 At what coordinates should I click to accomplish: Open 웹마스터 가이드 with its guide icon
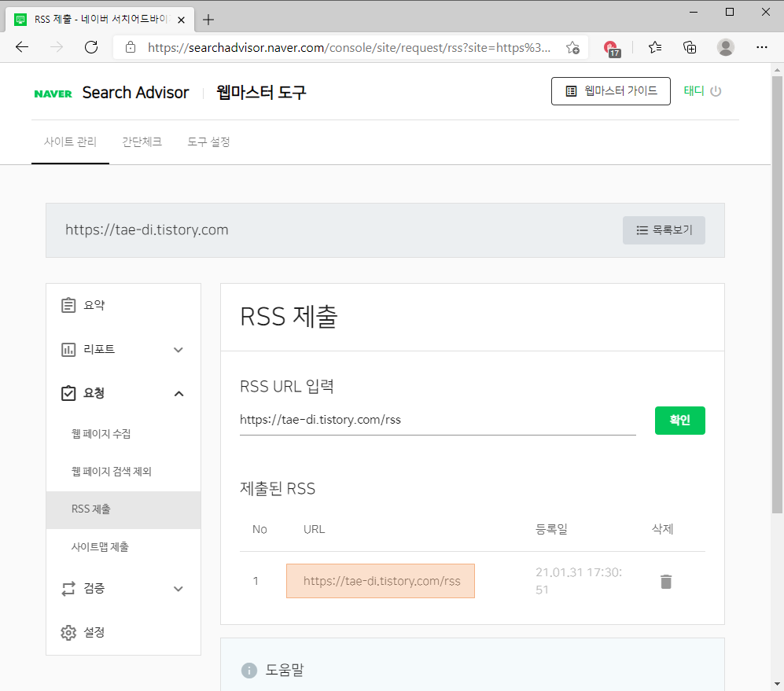[572, 90]
